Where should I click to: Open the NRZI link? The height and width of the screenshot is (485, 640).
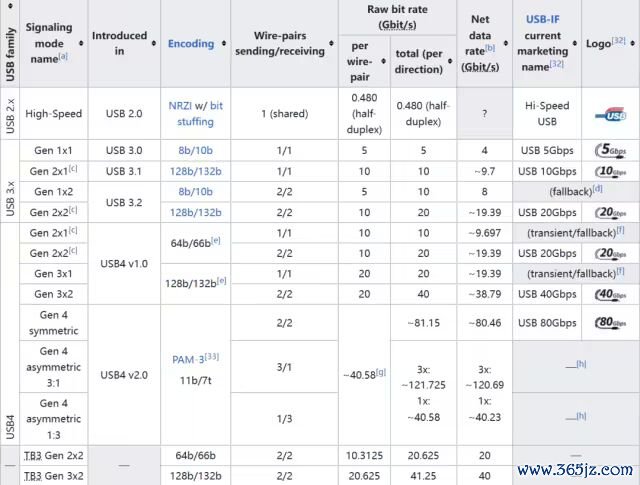(x=180, y=106)
